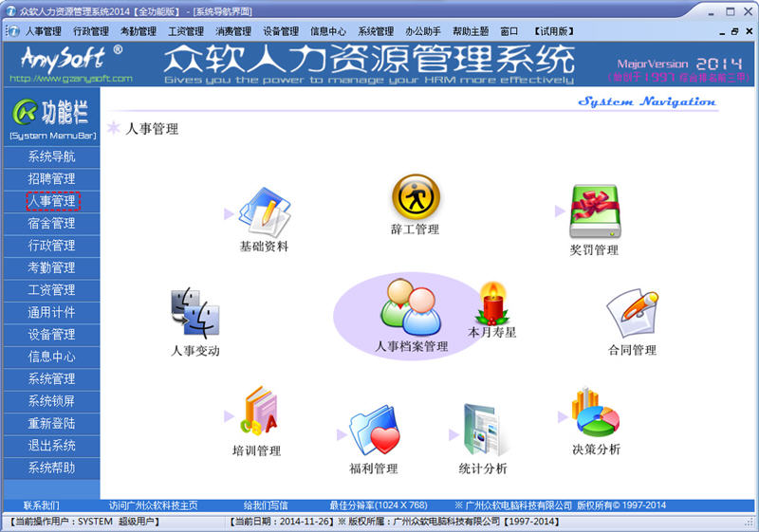This screenshot has width=759, height=532.
Task: Click the app icon left of 人事管理 menu
Action: pos(13,31)
